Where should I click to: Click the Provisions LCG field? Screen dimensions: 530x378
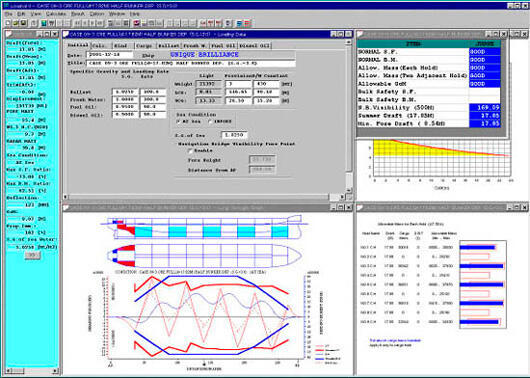(238, 92)
